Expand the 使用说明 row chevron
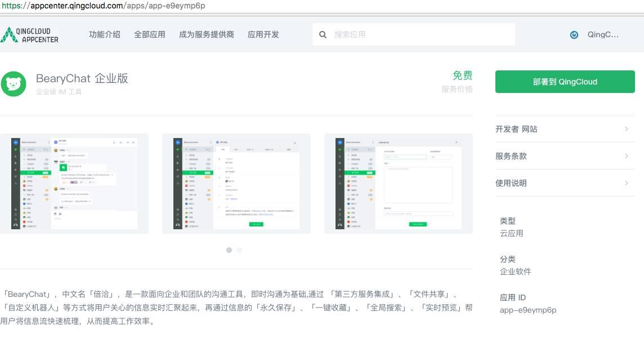The height and width of the screenshot is (338, 644). (x=627, y=183)
